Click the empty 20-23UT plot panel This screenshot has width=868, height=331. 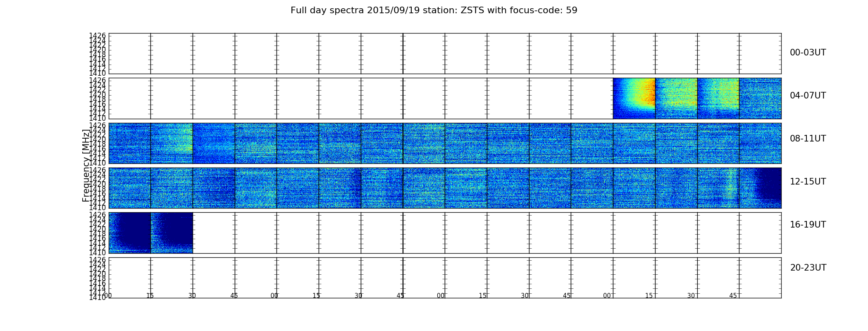(x=445, y=278)
